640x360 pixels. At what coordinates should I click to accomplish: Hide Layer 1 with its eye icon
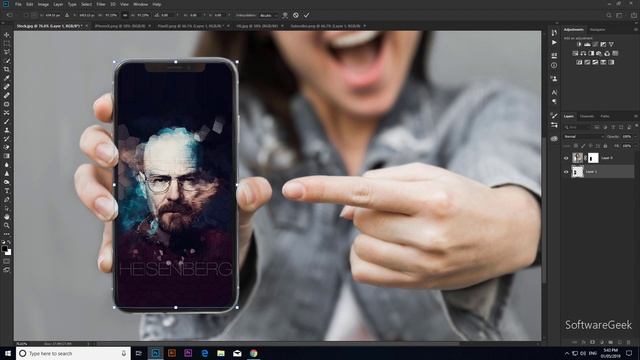point(566,172)
